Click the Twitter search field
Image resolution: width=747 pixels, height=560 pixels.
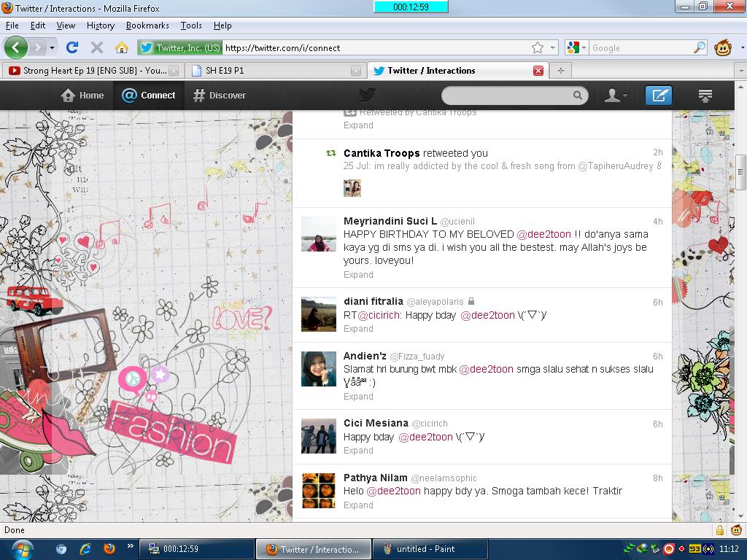[508, 96]
